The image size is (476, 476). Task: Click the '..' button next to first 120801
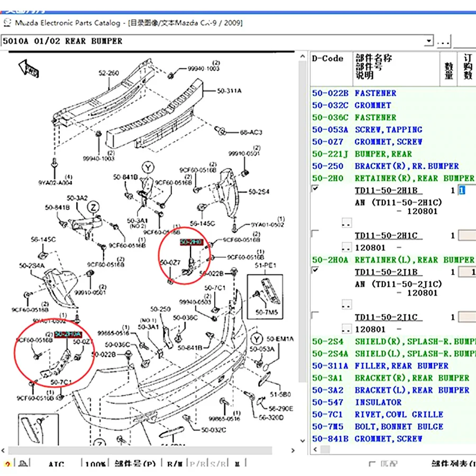coord(346,247)
